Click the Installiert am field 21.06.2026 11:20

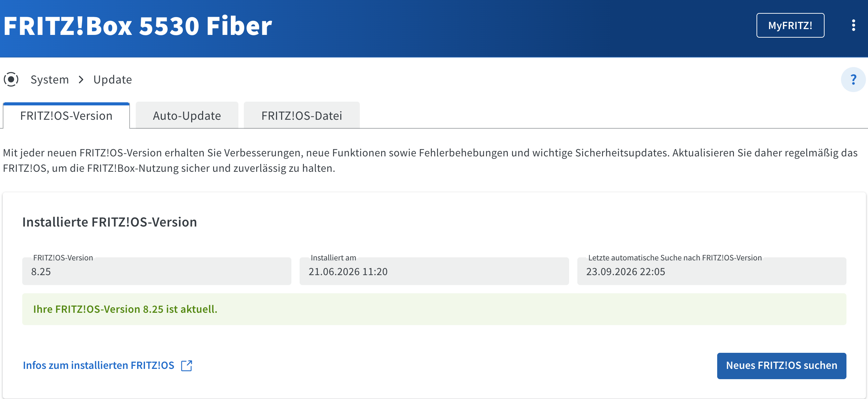coord(434,271)
